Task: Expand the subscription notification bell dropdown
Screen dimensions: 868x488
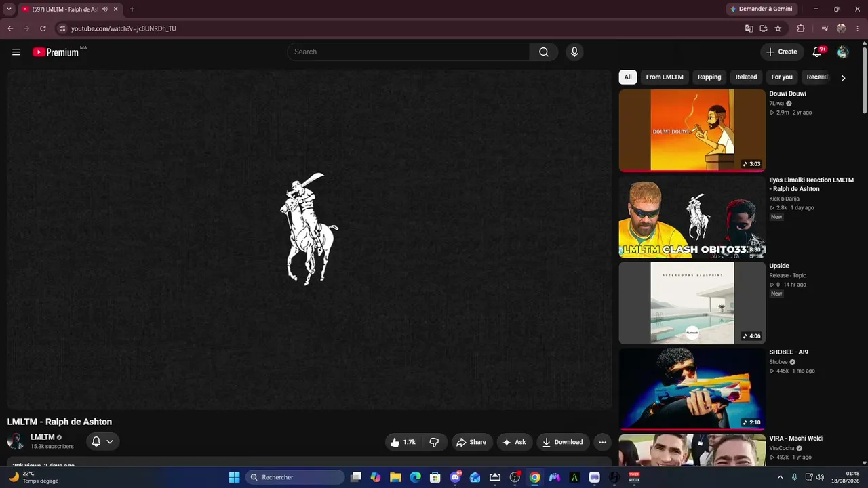Action: click(103, 442)
